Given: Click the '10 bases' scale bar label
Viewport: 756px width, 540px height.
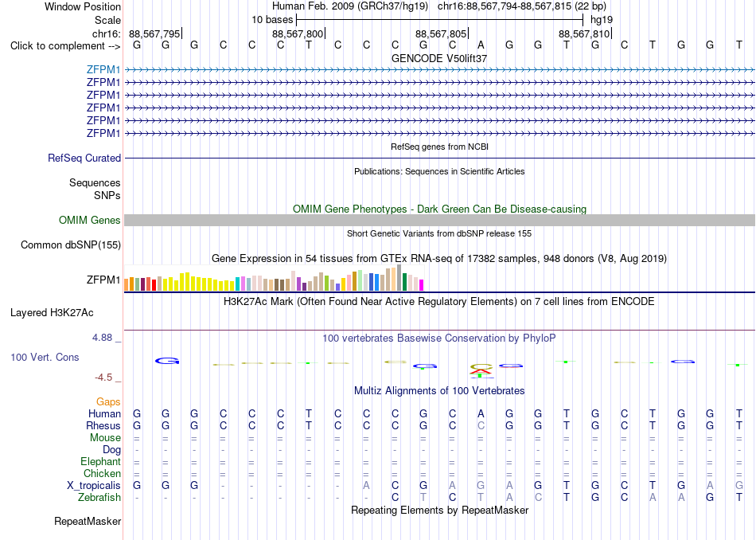Looking at the screenshot, I should (x=272, y=20).
